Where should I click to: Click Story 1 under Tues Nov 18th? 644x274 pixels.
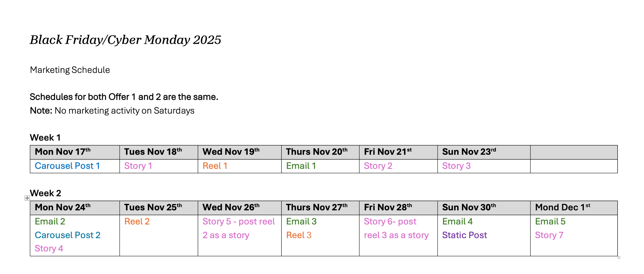[138, 166]
